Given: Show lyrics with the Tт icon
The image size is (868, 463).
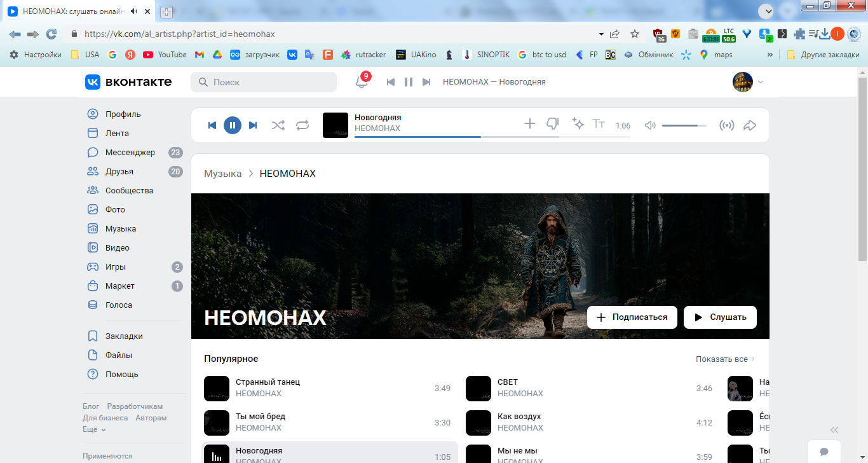Looking at the screenshot, I should click(599, 123).
